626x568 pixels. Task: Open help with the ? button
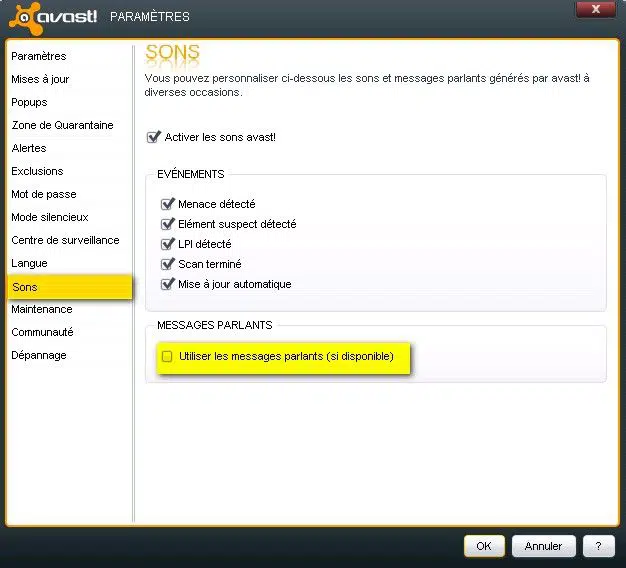click(x=598, y=546)
